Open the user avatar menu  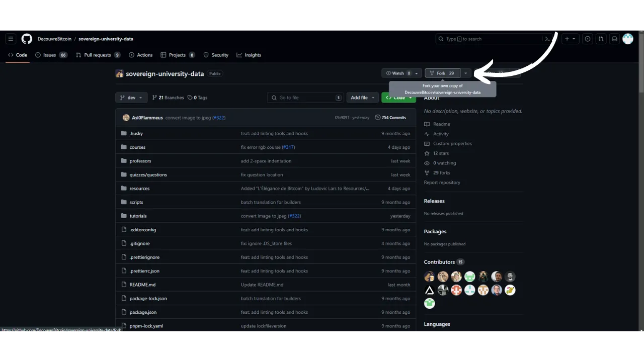(x=628, y=39)
